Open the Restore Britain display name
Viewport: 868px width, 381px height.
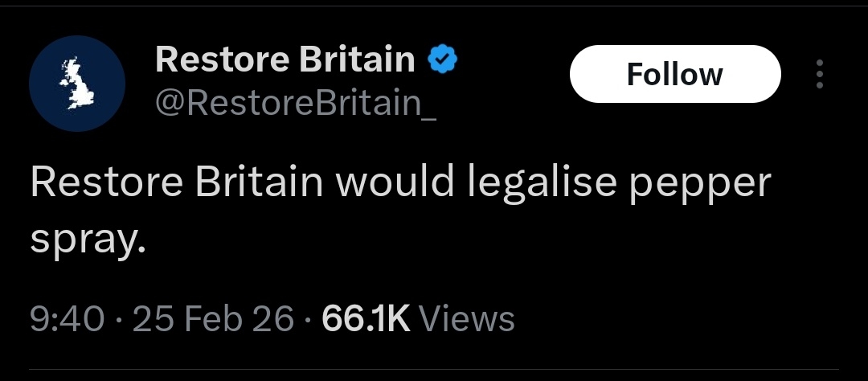click(285, 60)
